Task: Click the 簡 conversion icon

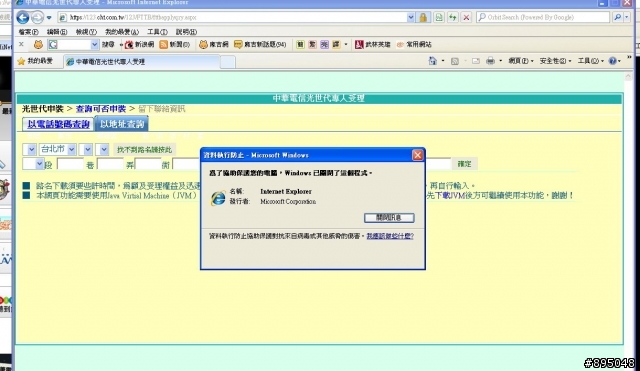Action: (300, 44)
